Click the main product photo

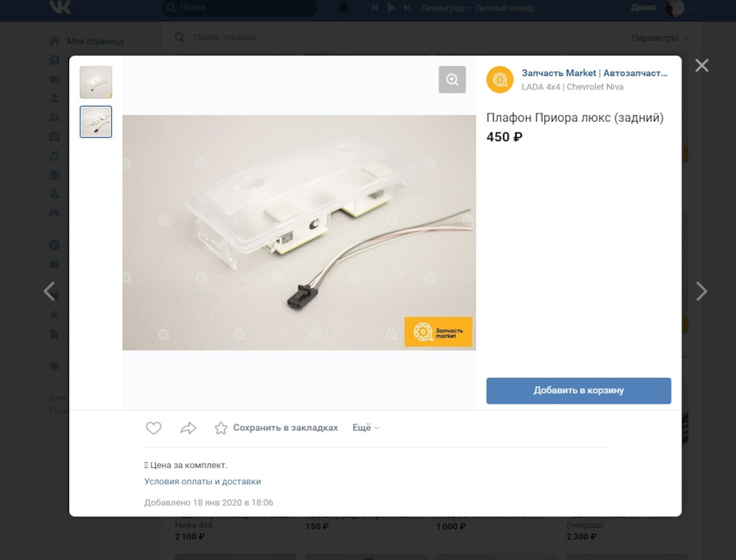[x=299, y=233]
